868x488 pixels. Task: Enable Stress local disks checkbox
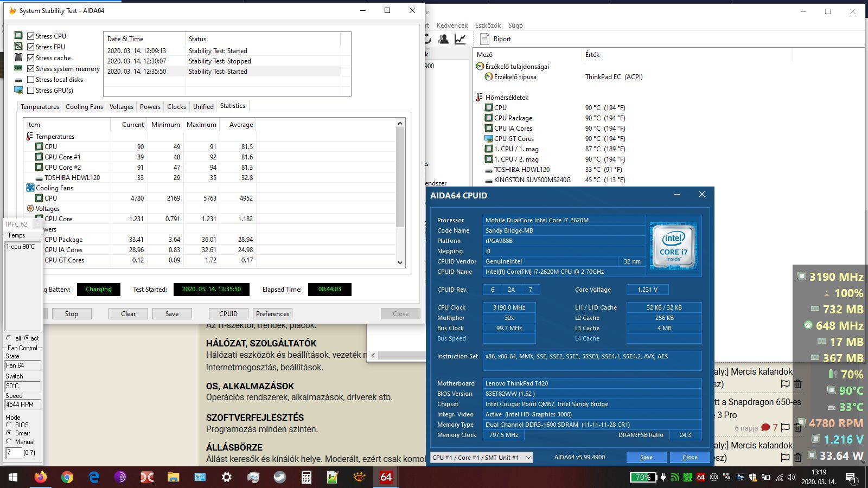coord(31,79)
